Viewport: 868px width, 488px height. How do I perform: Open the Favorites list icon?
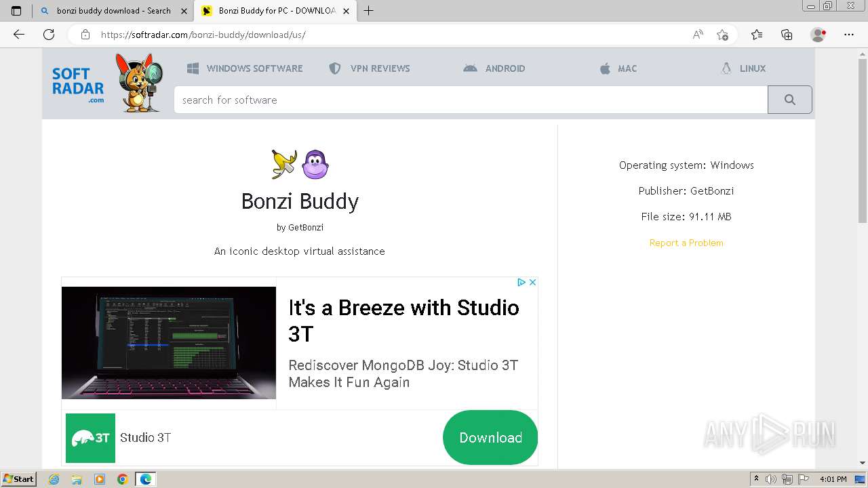757,35
